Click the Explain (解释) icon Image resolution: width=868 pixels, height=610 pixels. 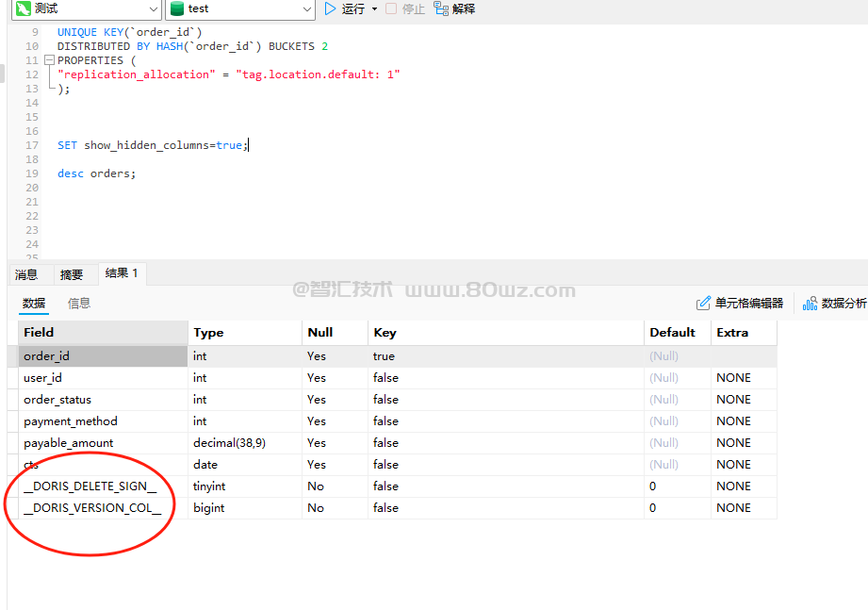point(441,8)
